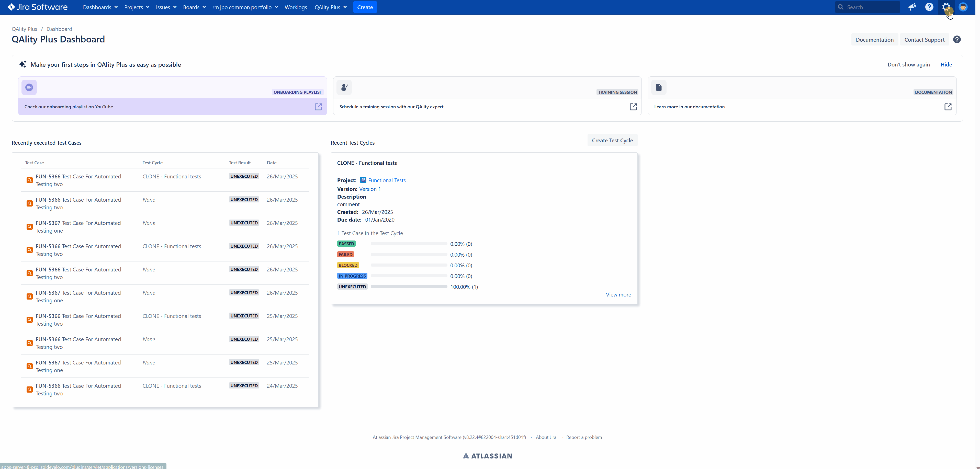Hide the first steps panel
Screen dimensions: 980x469
pos(946,65)
